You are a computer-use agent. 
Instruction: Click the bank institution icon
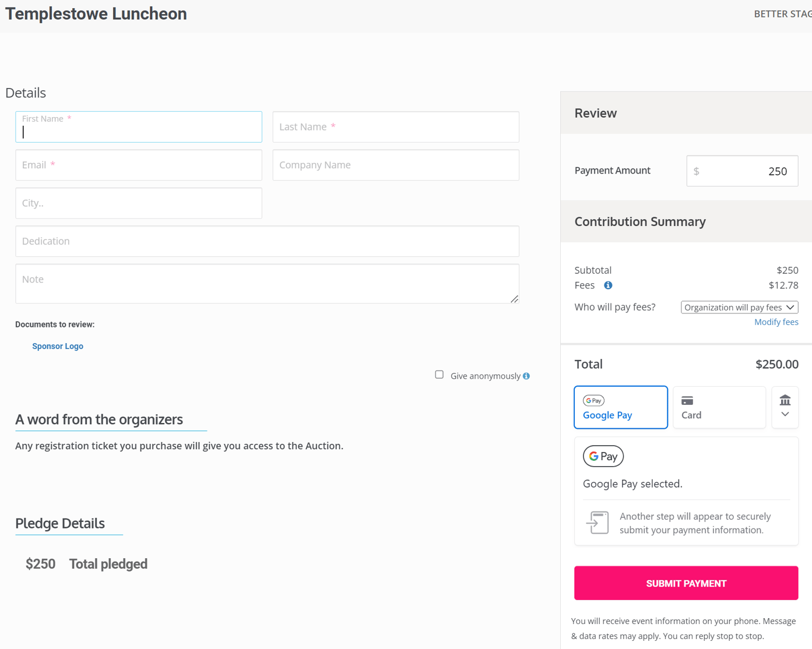785,400
